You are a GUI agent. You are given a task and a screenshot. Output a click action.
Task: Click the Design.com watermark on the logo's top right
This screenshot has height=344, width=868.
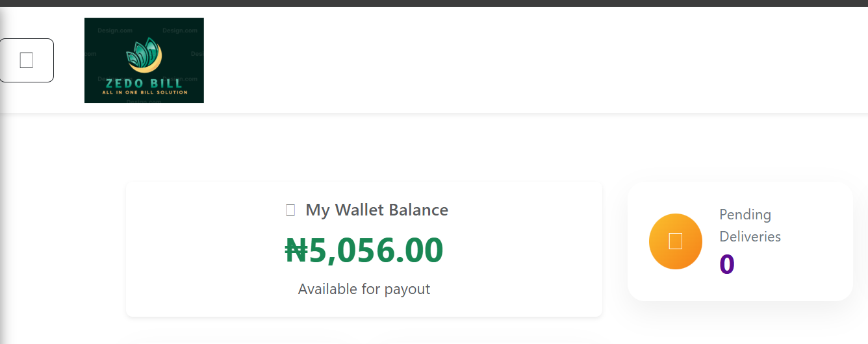pyautogui.click(x=180, y=31)
